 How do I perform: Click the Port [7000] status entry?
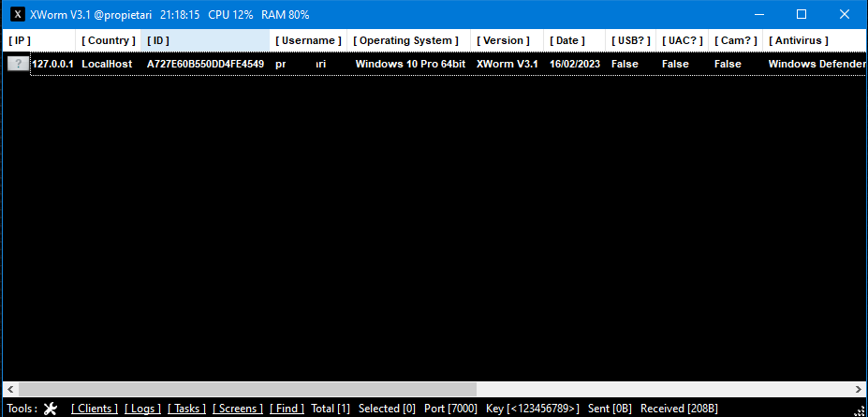click(450, 409)
